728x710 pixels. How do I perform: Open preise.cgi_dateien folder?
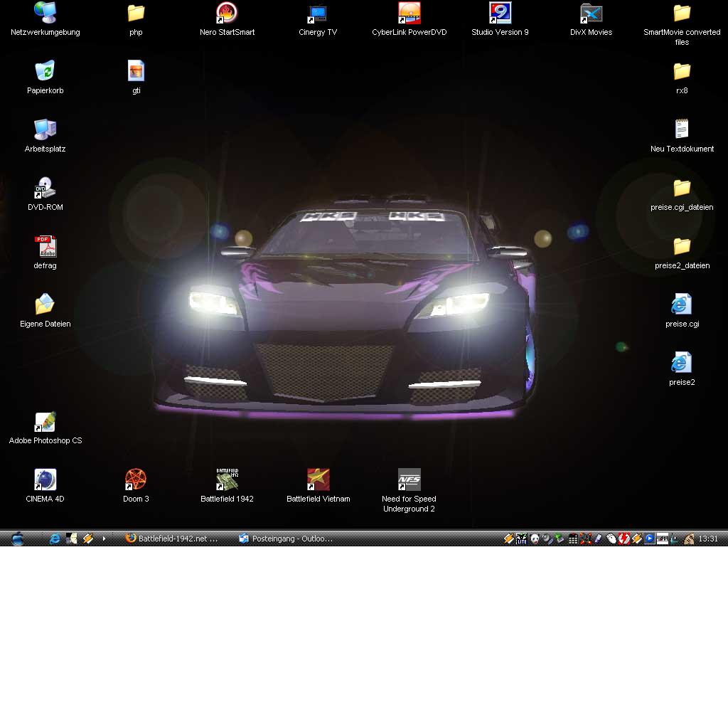point(682,195)
